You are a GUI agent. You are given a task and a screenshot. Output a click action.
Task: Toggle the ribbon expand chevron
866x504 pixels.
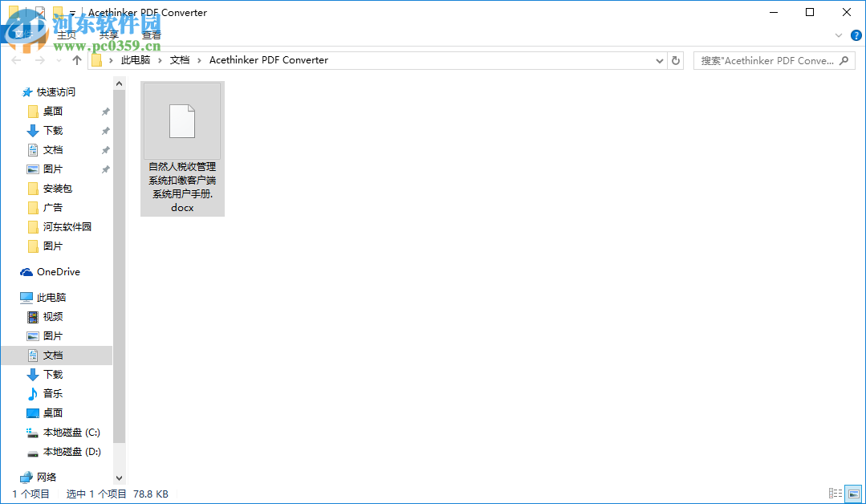[838, 35]
